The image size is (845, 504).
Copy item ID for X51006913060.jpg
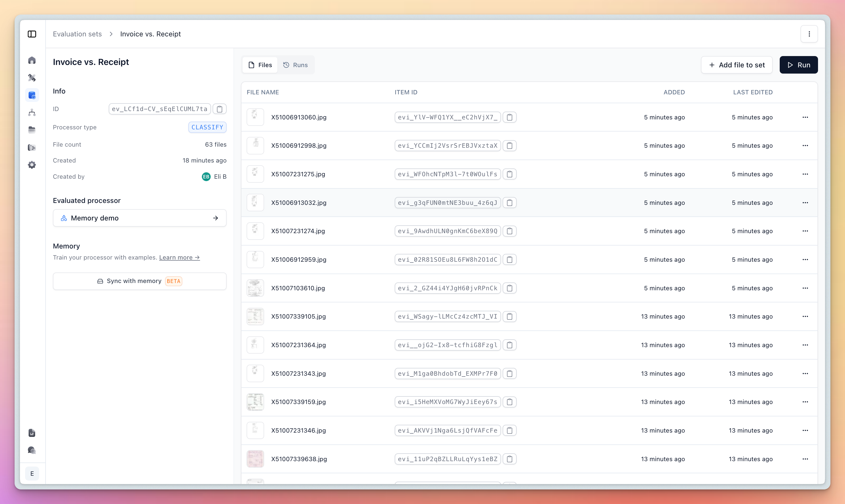[x=510, y=117]
